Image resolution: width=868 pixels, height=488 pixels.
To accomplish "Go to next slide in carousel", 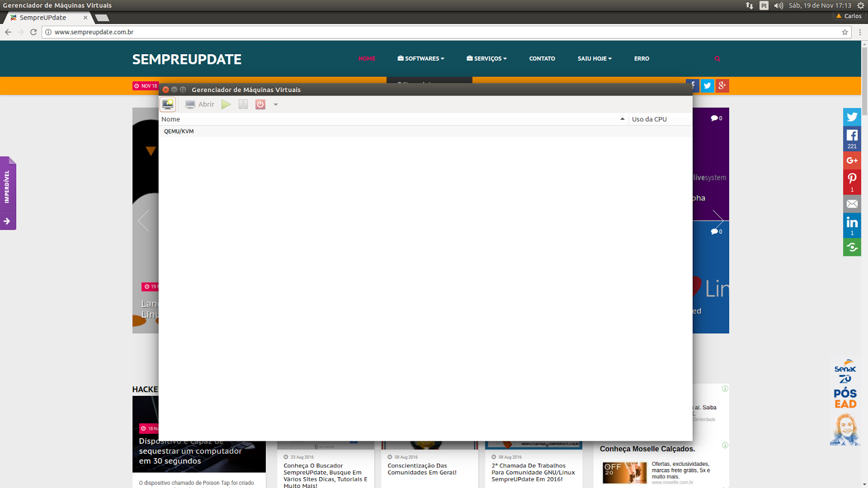I will 718,221.
